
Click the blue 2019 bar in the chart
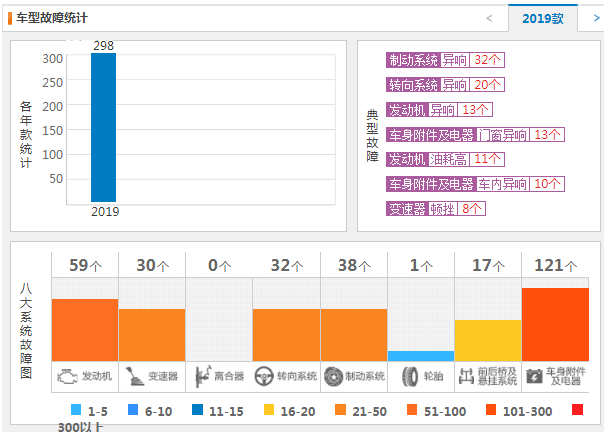(103, 128)
